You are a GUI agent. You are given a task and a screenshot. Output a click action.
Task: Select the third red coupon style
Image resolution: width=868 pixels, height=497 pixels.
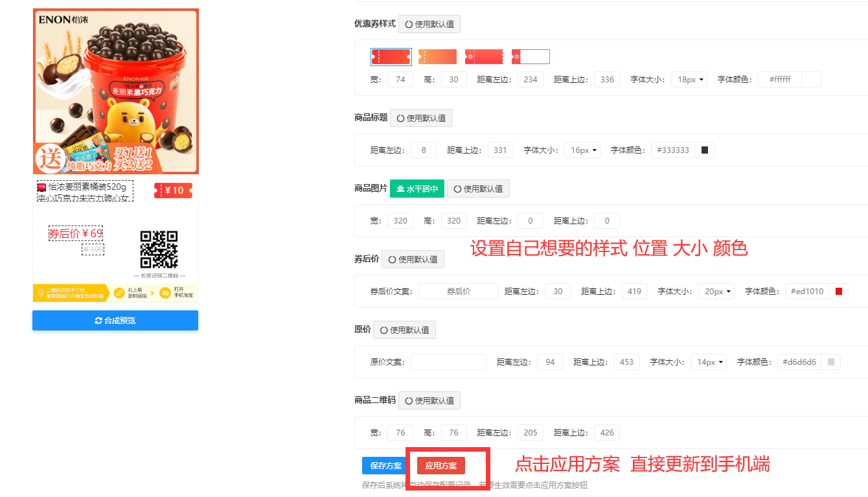(484, 57)
